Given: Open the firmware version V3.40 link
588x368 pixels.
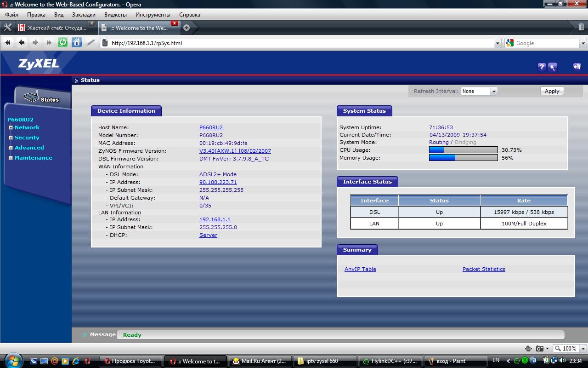Looking at the screenshot, I should coord(235,151).
